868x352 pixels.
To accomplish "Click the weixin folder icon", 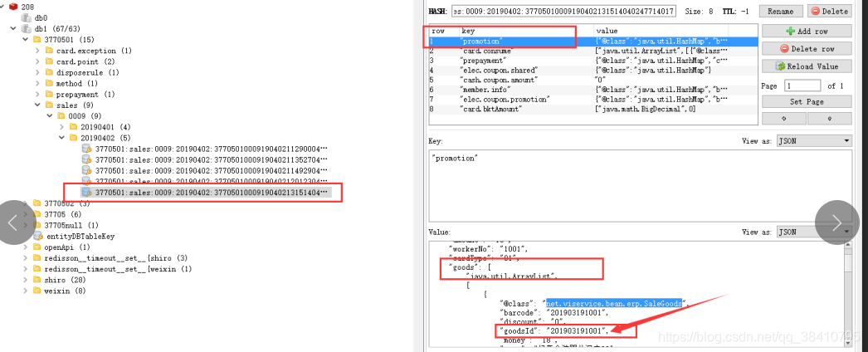I will [37, 291].
